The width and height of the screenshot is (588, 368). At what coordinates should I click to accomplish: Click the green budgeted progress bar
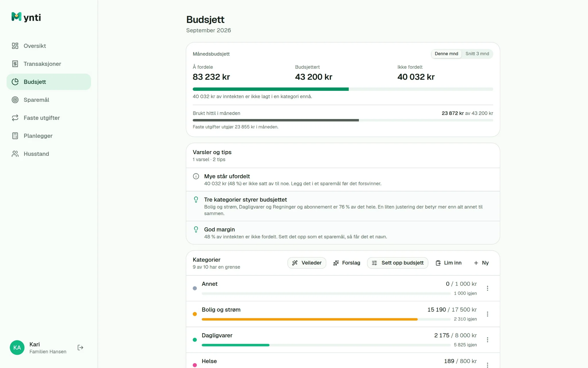tap(343, 89)
